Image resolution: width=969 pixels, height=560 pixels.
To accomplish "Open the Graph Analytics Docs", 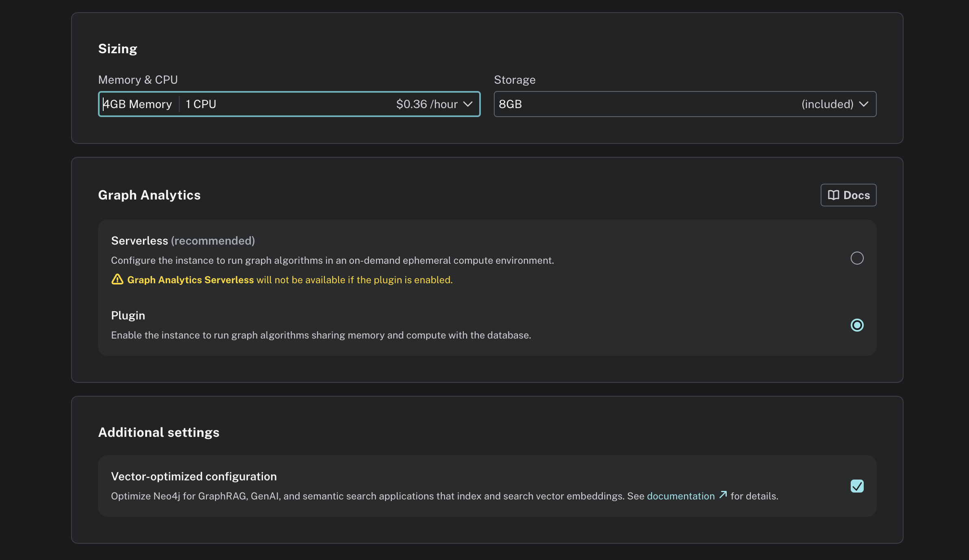I will click(x=848, y=195).
